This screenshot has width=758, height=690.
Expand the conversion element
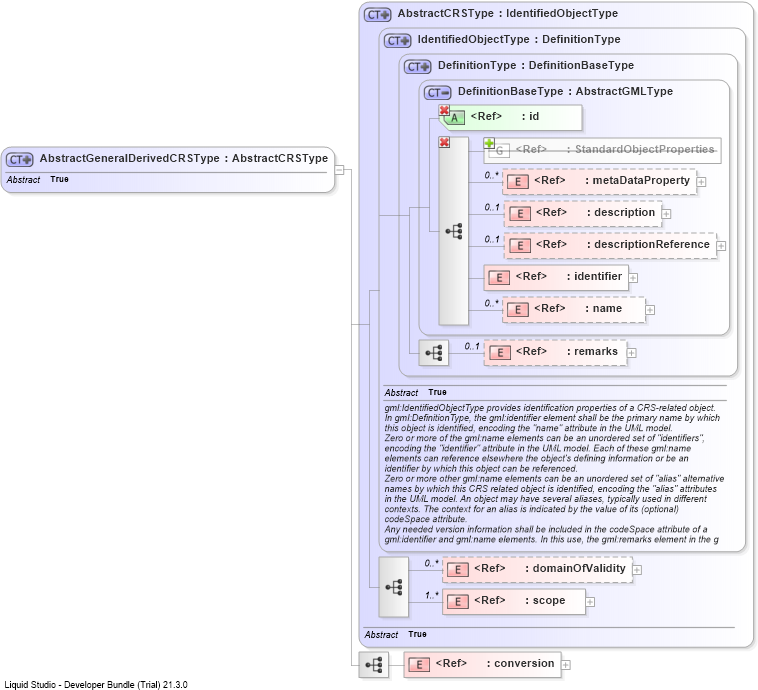click(566, 665)
